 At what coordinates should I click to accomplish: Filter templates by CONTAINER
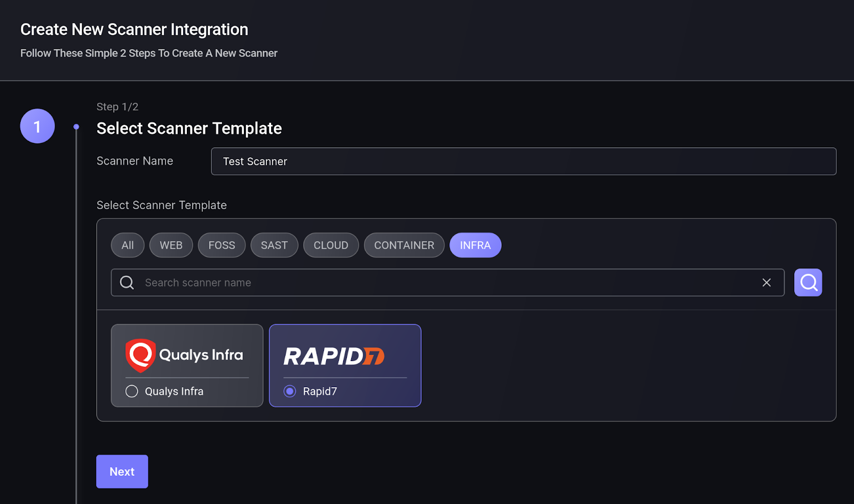pos(404,245)
